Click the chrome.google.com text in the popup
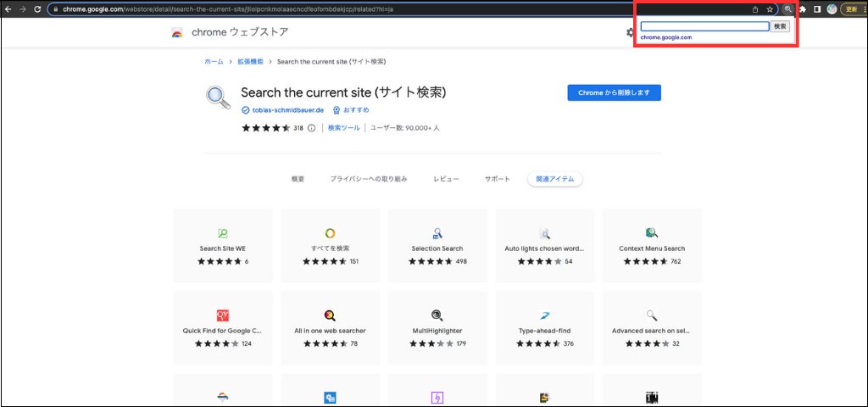This screenshot has height=407, width=868. [x=666, y=37]
